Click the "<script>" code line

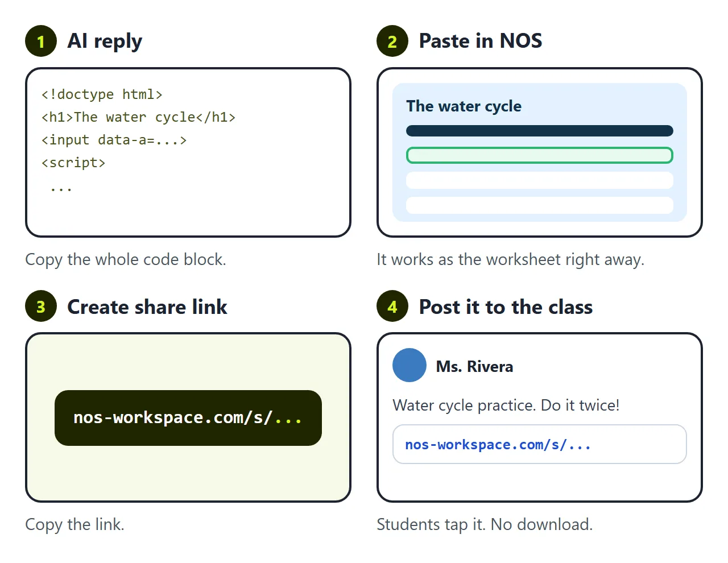pos(73,163)
